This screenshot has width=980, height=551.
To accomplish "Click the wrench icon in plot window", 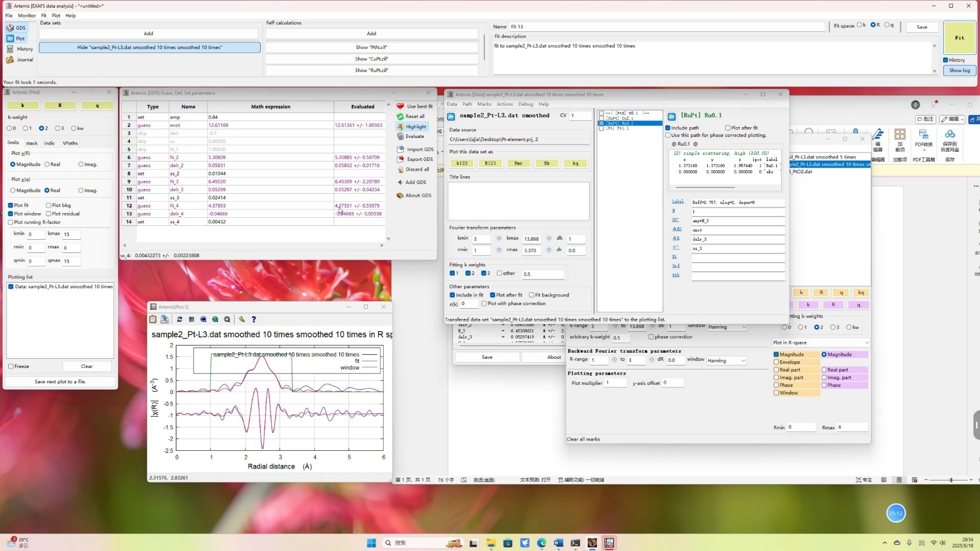I will [242, 319].
